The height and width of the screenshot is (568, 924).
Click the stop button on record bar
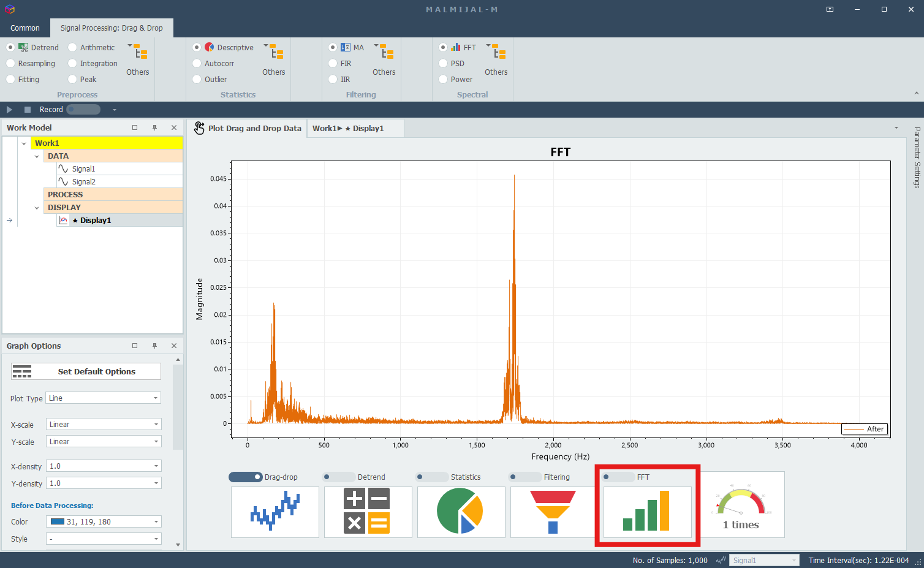point(28,110)
